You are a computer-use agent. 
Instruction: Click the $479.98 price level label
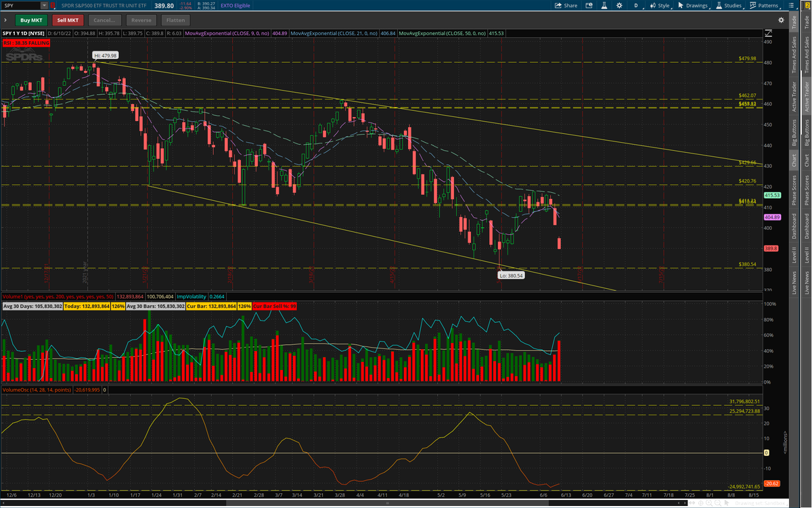(x=747, y=59)
